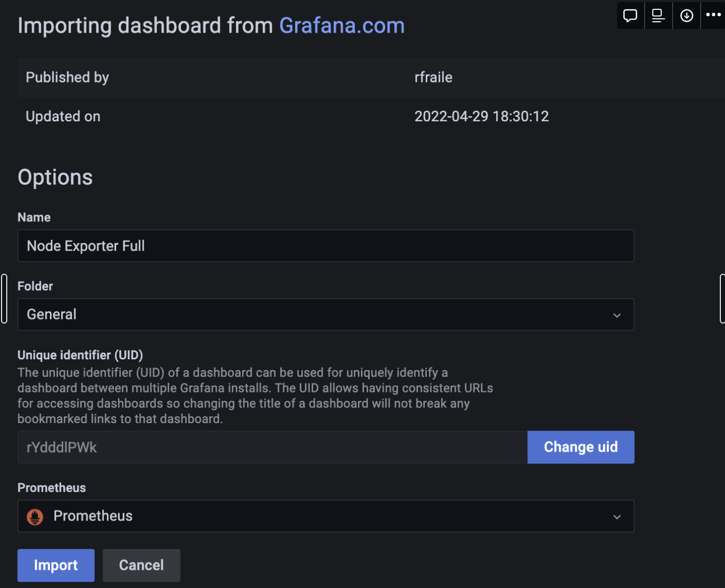Viewport: 725px width, 588px height.
Task: Click the UID description paragraph text
Action: 255,396
